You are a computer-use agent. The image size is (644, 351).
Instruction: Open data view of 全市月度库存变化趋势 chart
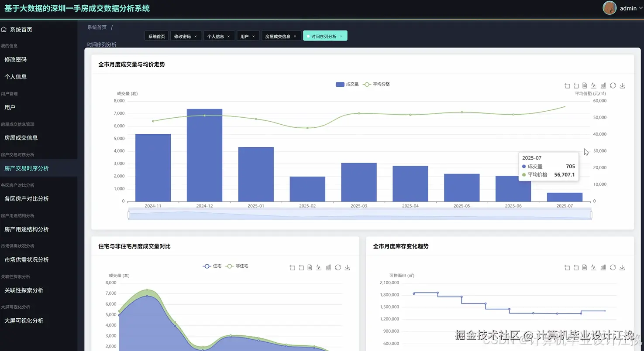585,268
